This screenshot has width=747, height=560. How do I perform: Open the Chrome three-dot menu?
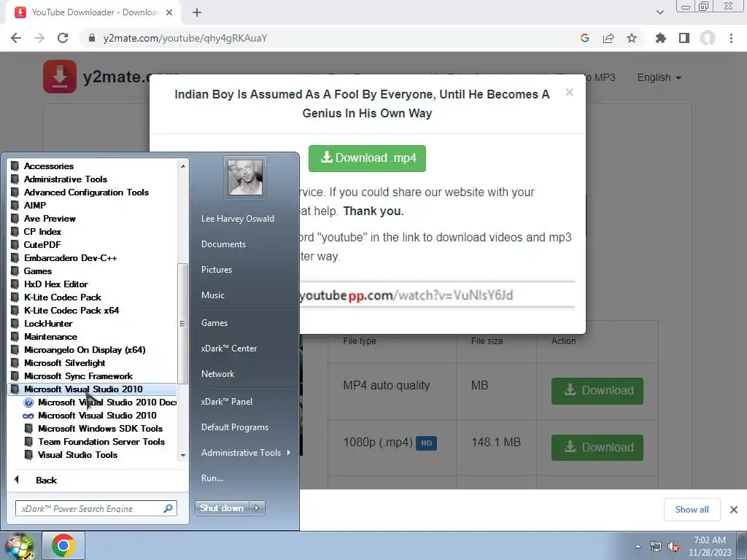pos(731,38)
